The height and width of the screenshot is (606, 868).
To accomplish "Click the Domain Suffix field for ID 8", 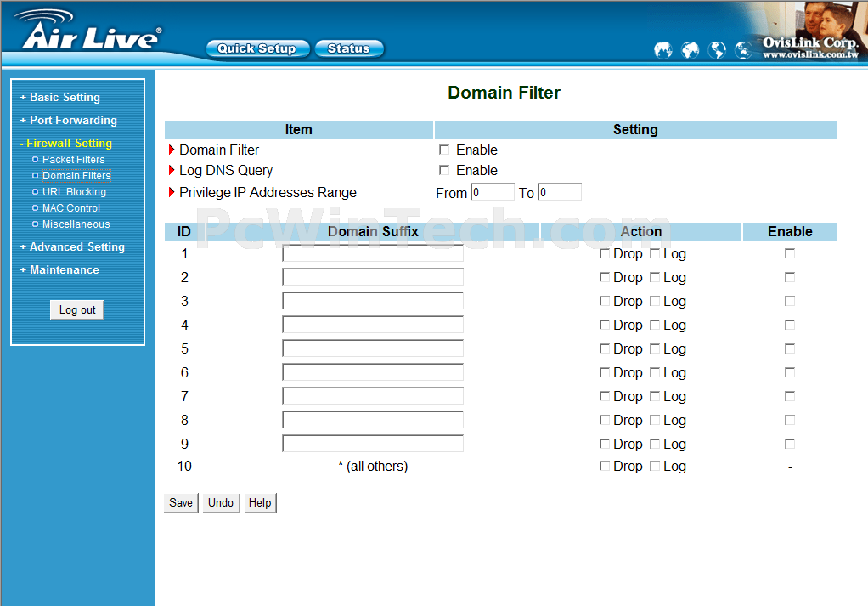I will click(x=373, y=420).
